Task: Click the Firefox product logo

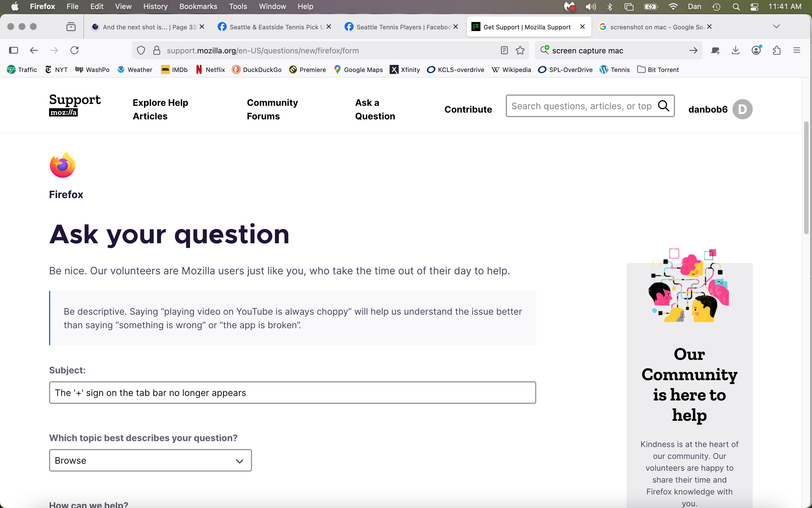Action: tap(63, 165)
